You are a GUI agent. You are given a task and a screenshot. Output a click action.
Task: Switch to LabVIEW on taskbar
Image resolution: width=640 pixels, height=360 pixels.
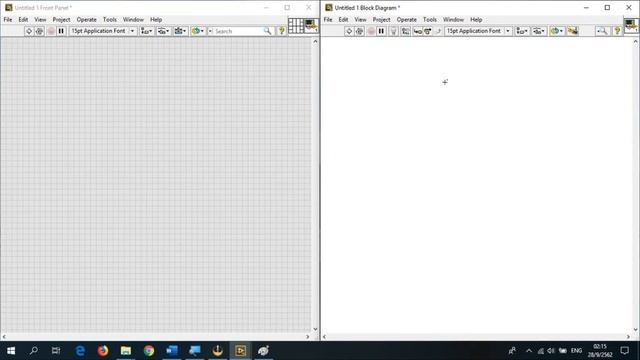[x=240, y=351]
